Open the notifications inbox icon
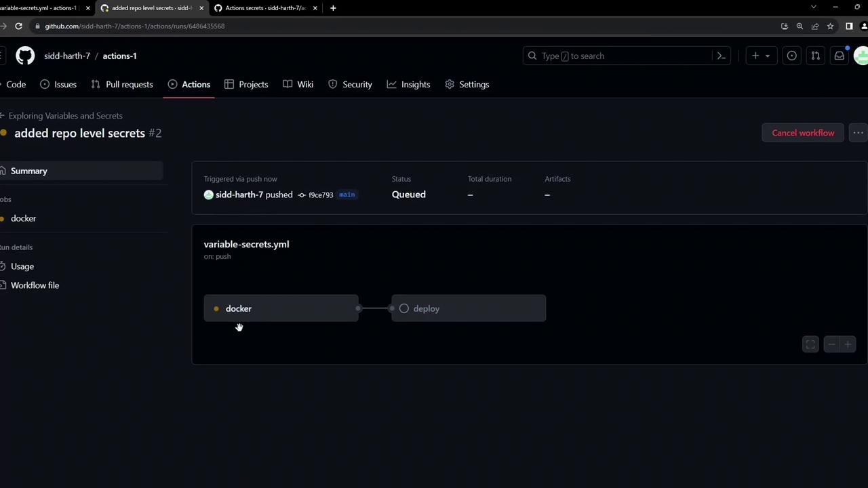 [840, 56]
